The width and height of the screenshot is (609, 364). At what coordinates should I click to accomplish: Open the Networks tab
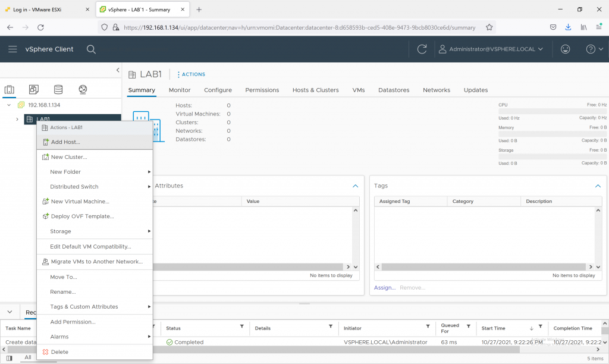[437, 90]
